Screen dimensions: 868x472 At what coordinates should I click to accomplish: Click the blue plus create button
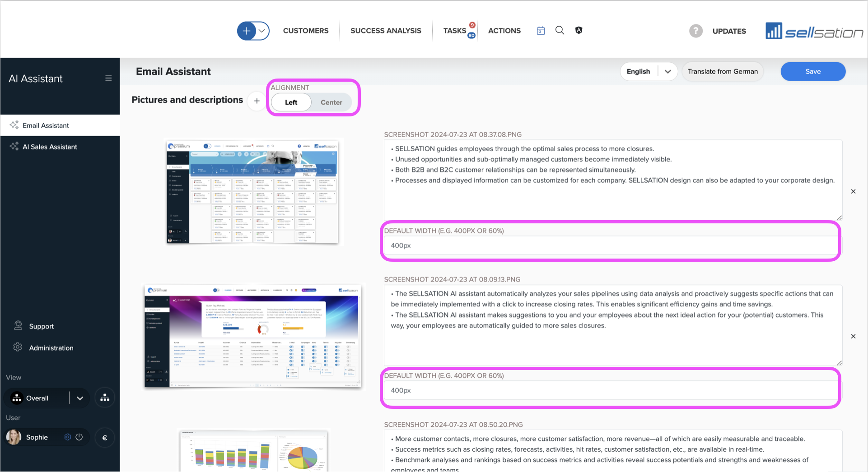click(247, 31)
